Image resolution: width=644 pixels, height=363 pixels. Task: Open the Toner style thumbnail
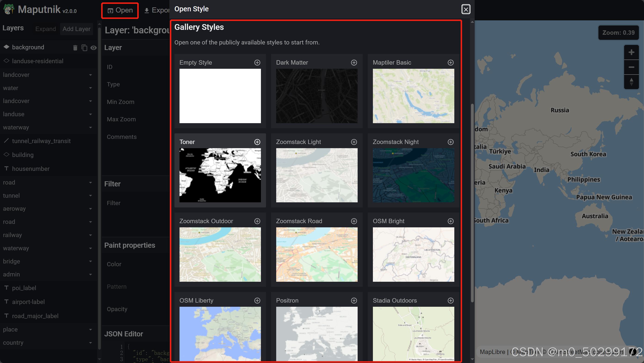(x=220, y=175)
